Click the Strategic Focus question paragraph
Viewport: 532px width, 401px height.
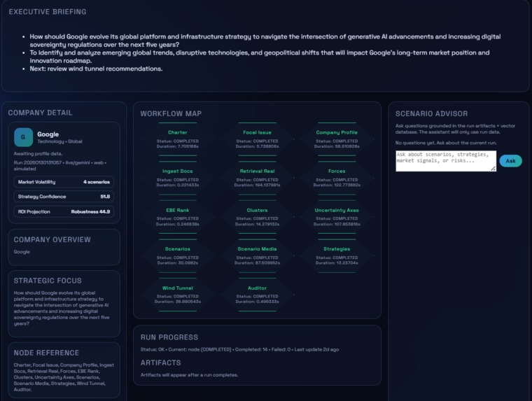(62, 308)
